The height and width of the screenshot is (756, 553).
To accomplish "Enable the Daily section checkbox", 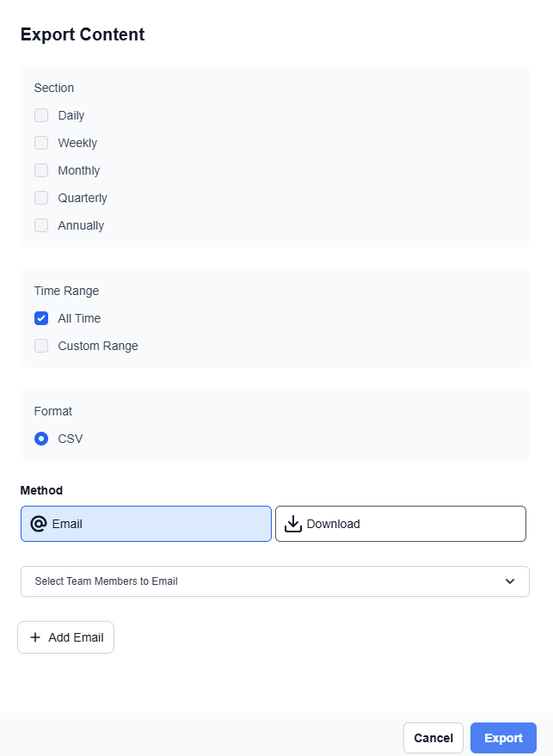I will 41,115.
